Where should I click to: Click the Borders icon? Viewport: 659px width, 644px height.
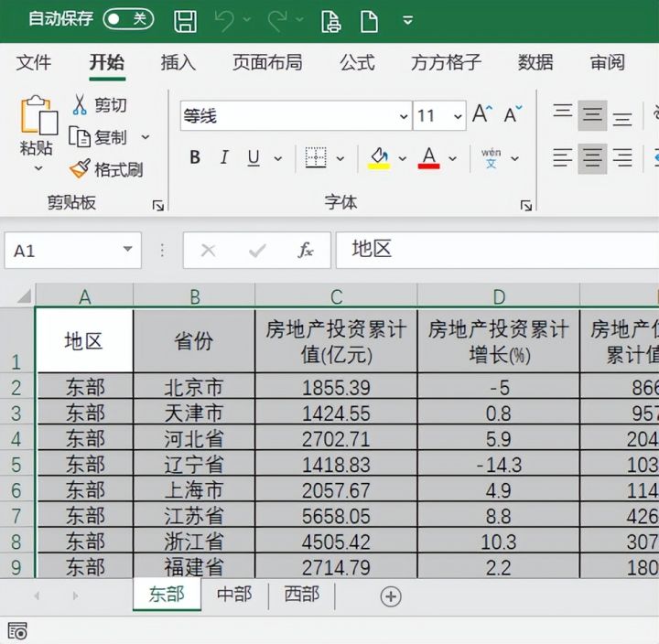(x=316, y=157)
